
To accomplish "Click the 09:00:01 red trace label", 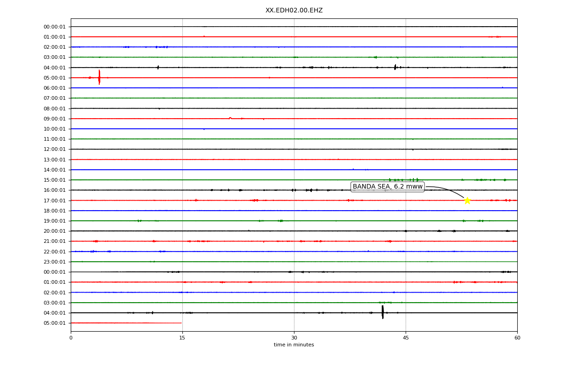I will tap(55, 119).
